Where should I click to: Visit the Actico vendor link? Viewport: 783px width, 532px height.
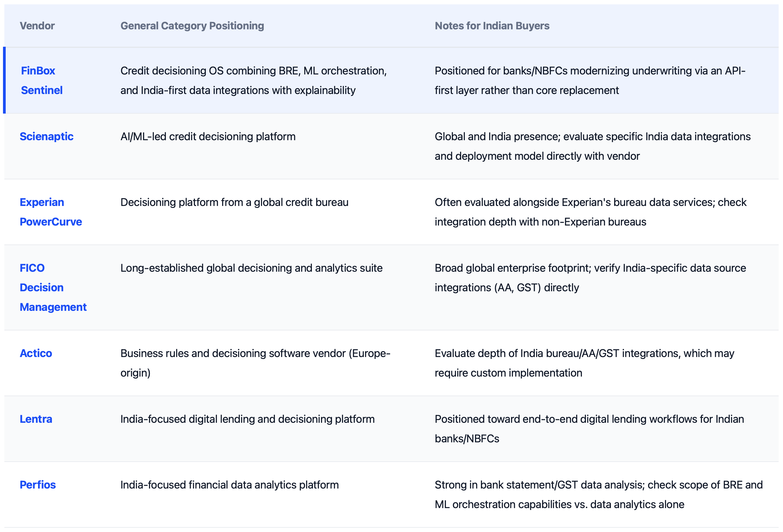point(36,353)
